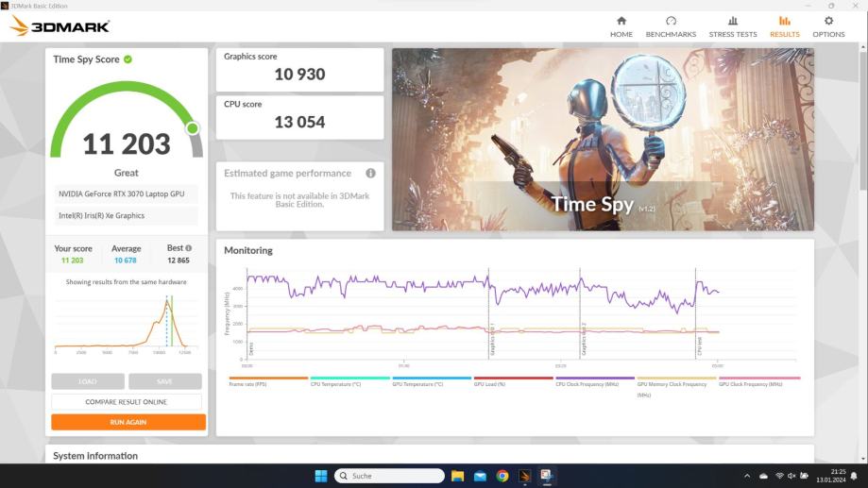Launch Google Chrome from the taskbar

pyautogui.click(x=502, y=476)
